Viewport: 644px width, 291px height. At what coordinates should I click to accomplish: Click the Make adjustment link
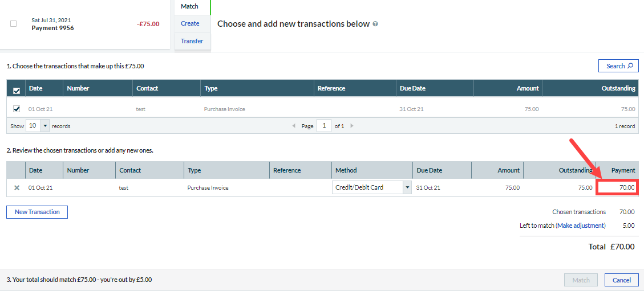click(581, 226)
